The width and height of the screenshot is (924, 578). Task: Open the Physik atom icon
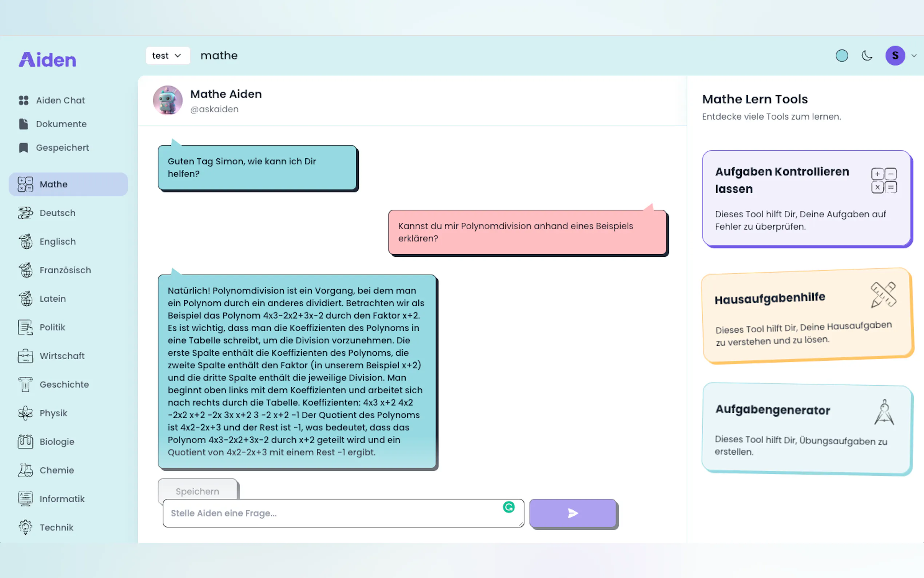pos(25,413)
